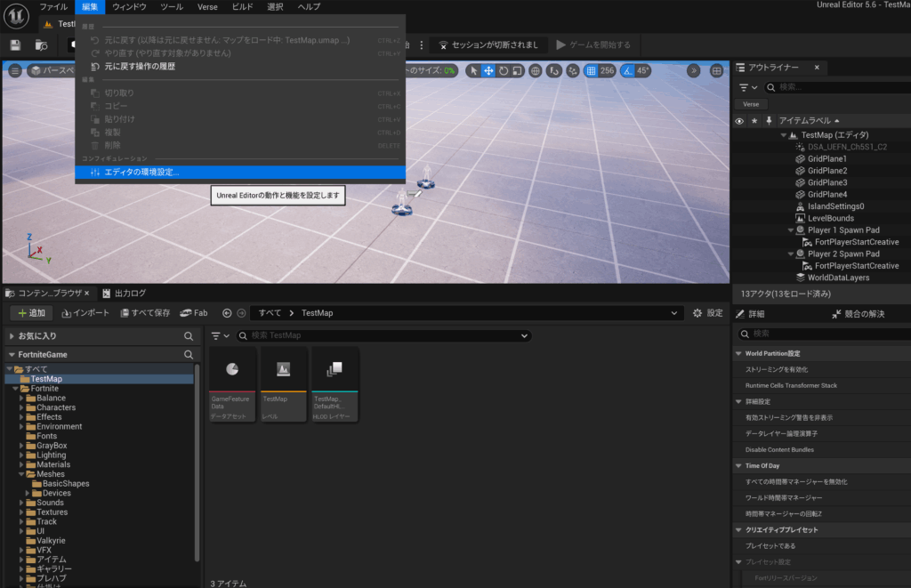Click the Fab marketplace button
The image size is (911, 588).
tap(193, 313)
